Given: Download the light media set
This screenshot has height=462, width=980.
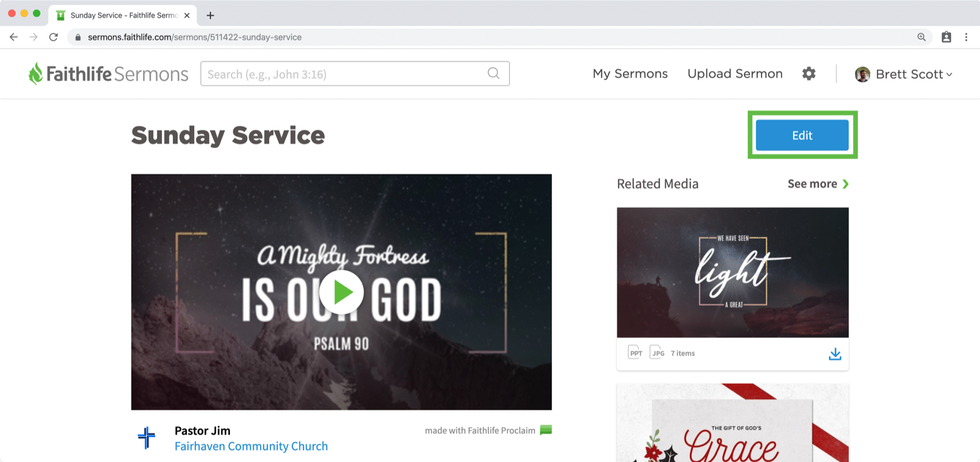Looking at the screenshot, I should pos(835,354).
